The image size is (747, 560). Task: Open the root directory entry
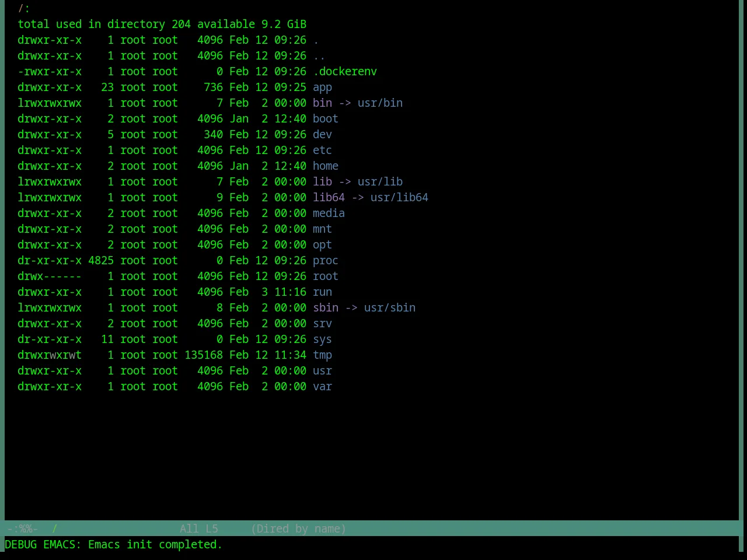click(x=326, y=276)
